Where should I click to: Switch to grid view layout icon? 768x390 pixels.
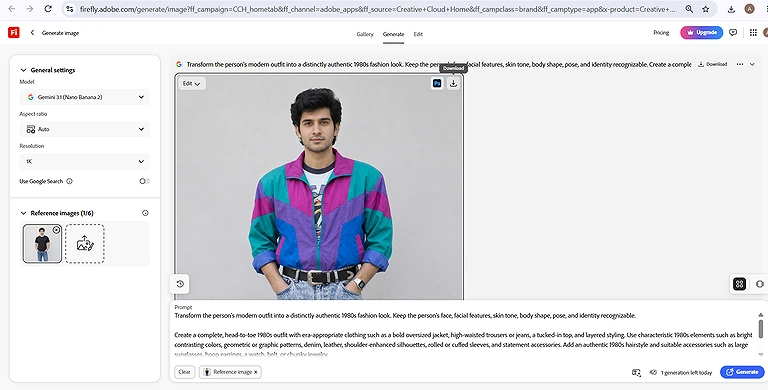coord(740,284)
